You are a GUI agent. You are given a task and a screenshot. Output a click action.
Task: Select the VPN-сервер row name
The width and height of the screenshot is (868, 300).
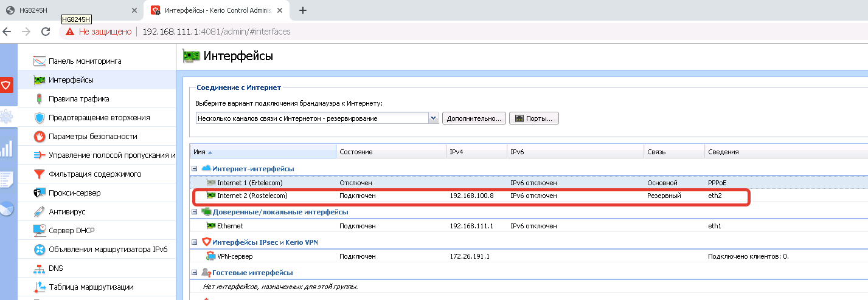coord(235,256)
